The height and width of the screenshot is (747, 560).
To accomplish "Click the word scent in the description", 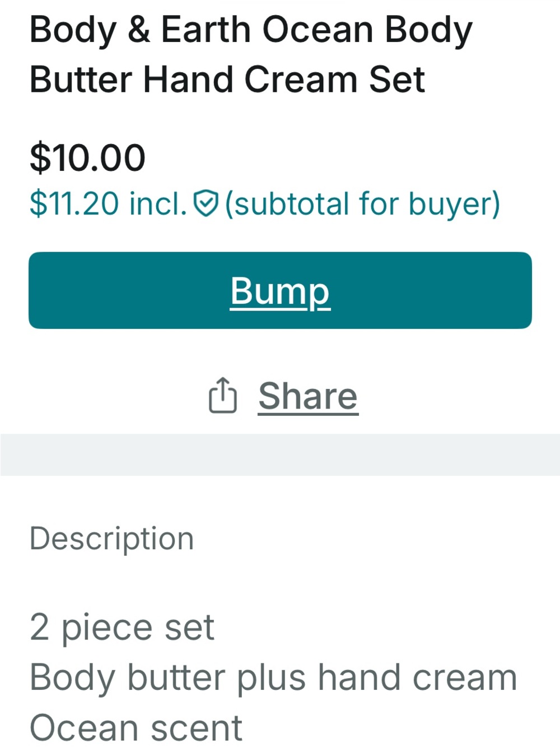I will [x=196, y=728].
